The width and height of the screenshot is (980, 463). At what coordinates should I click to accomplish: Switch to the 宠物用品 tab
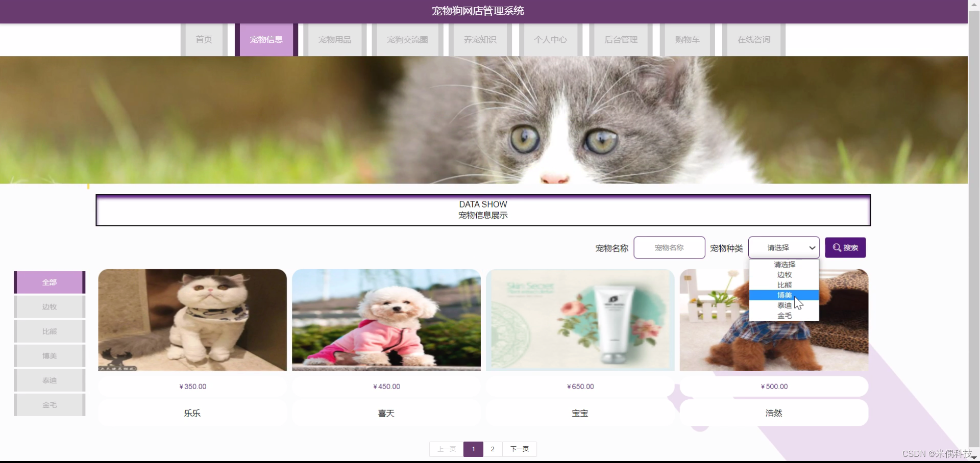pos(334,39)
